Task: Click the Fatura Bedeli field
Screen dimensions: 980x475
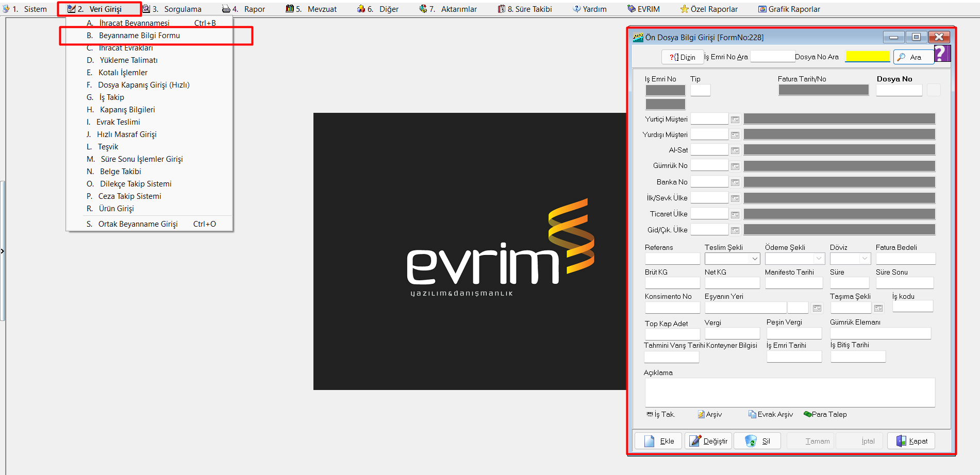Action: click(906, 259)
